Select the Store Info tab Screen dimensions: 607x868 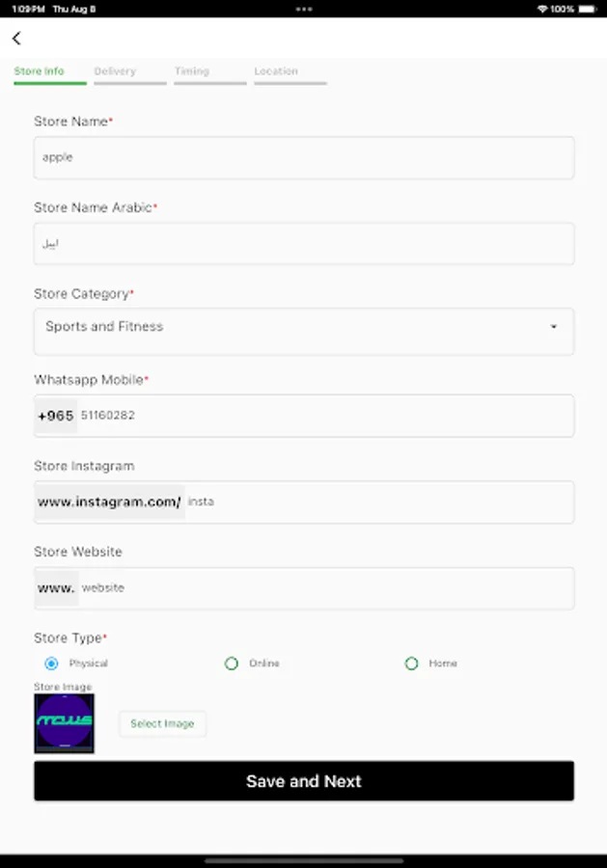40,70
